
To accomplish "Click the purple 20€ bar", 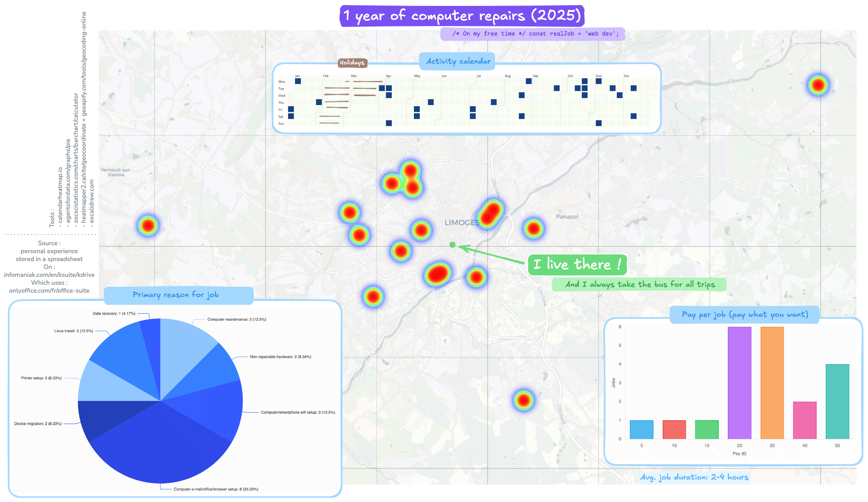I will (739, 382).
